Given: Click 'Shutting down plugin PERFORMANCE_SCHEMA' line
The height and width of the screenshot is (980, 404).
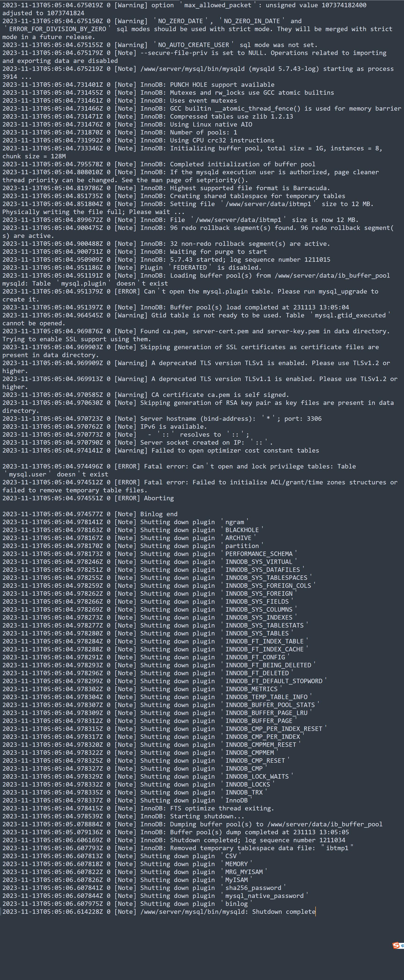Looking at the screenshot, I should [x=149, y=554].
